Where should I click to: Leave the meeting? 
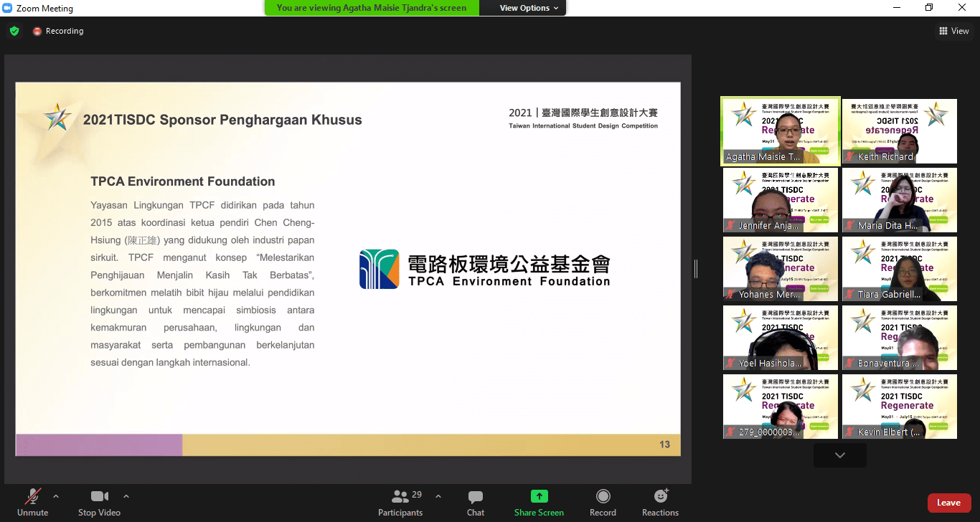pos(948,503)
